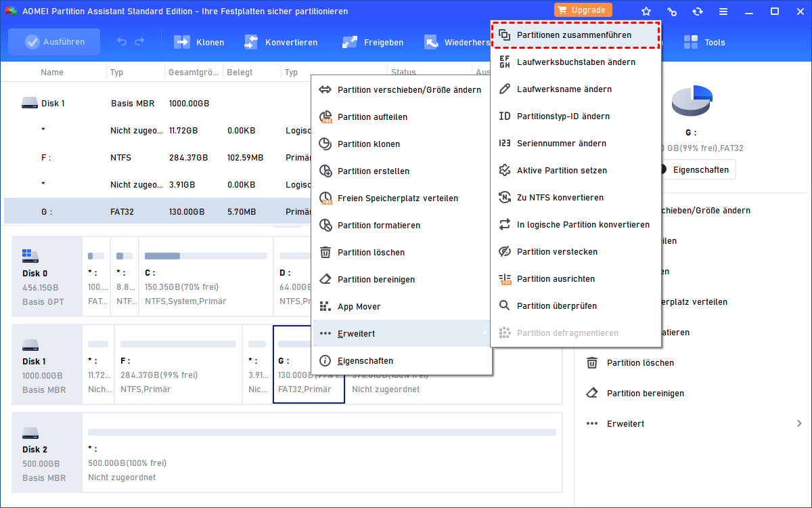Click the Name column header
The image size is (812, 508).
tap(52, 72)
